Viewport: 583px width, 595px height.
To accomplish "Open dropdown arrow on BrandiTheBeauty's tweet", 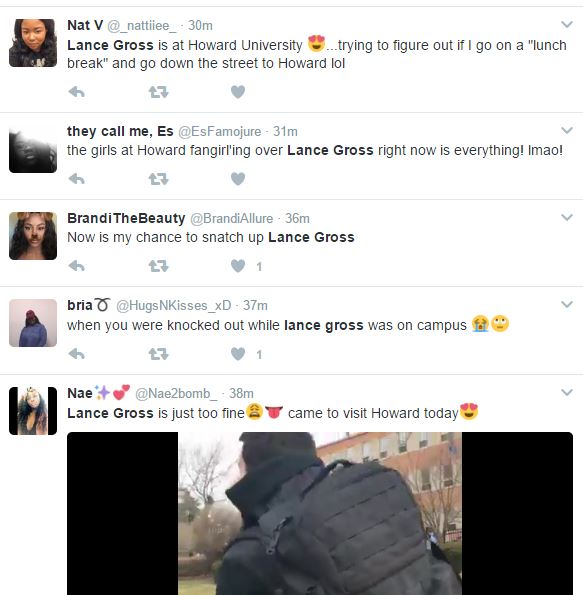I will 567,217.
